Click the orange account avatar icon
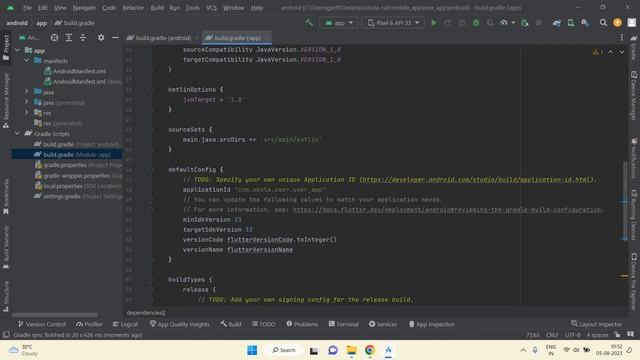 tap(617, 23)
